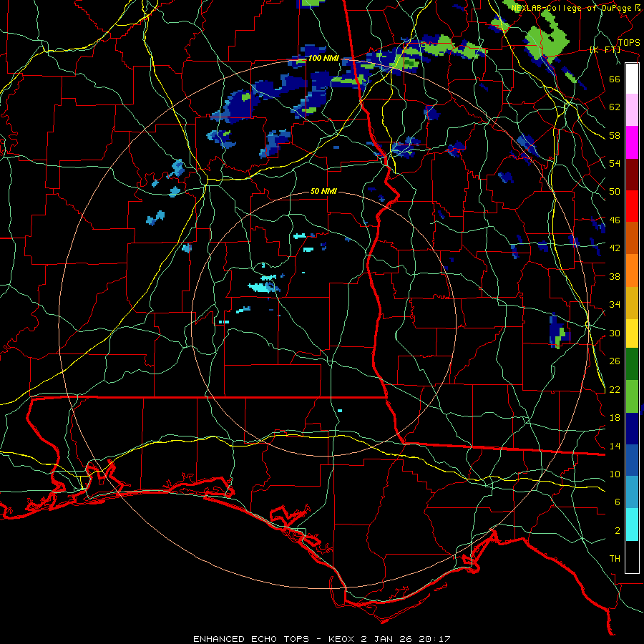This screenshot has height=644, width=644.
Task: Click the '100 NMI' range ring label
Action: [x=323, y=59]
